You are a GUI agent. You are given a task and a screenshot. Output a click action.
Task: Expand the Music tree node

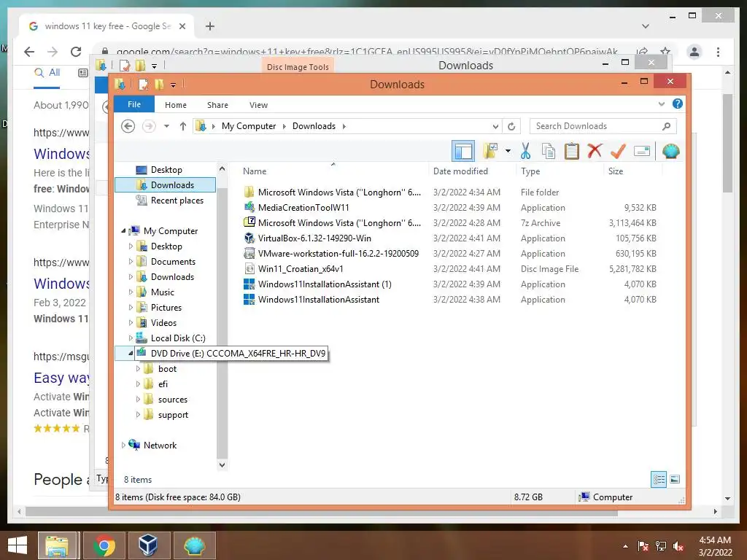coord(131,292)
